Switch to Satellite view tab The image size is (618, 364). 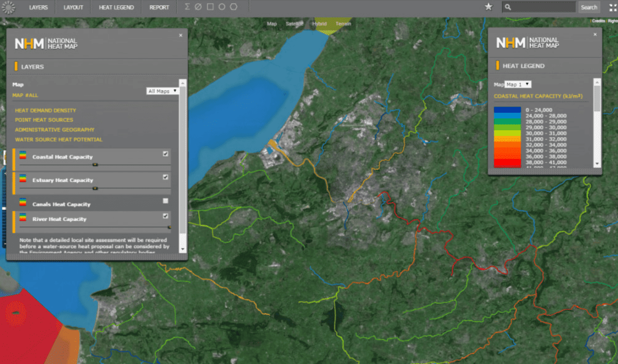click(x=294, y=24)
